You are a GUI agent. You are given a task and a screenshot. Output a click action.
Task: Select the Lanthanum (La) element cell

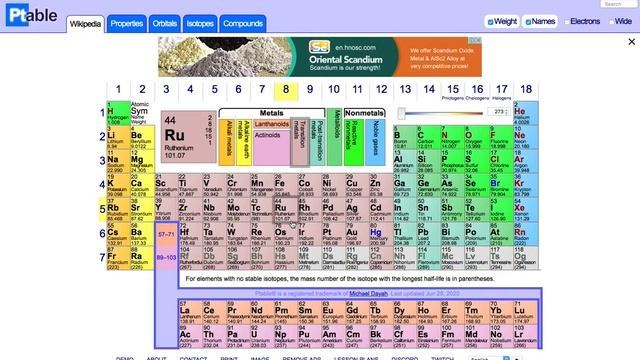[x=191, y=313]
